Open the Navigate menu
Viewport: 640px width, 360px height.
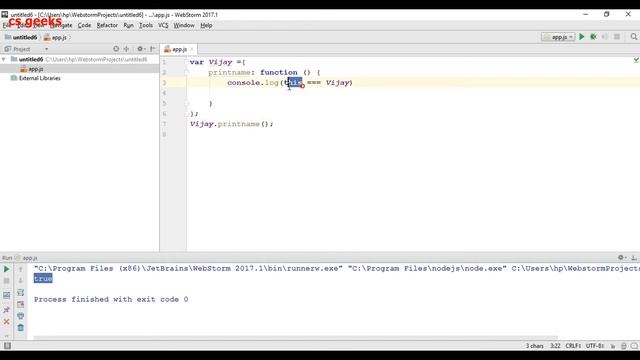(x=60, y=25)
